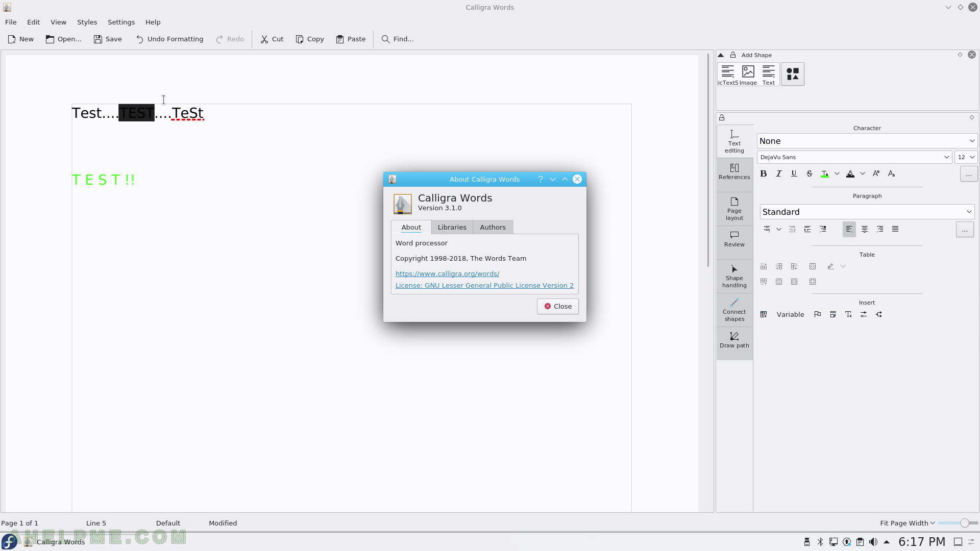
Task: Open clipboard tray icon
Action: click(x=860, y=542)
